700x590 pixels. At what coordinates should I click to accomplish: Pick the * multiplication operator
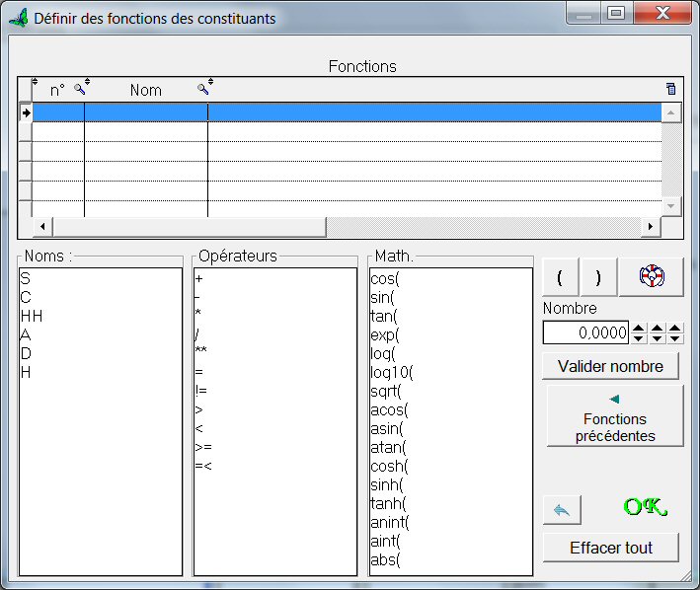coord(198,314)
